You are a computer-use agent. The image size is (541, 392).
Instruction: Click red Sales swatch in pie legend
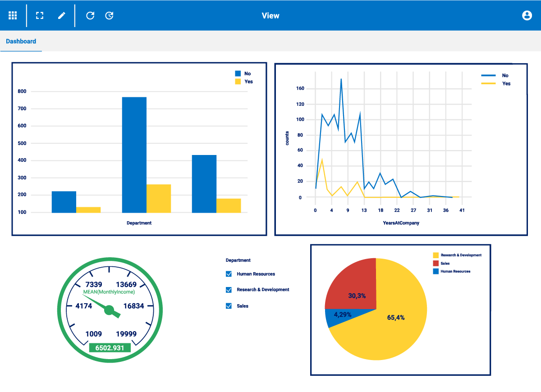436,263
